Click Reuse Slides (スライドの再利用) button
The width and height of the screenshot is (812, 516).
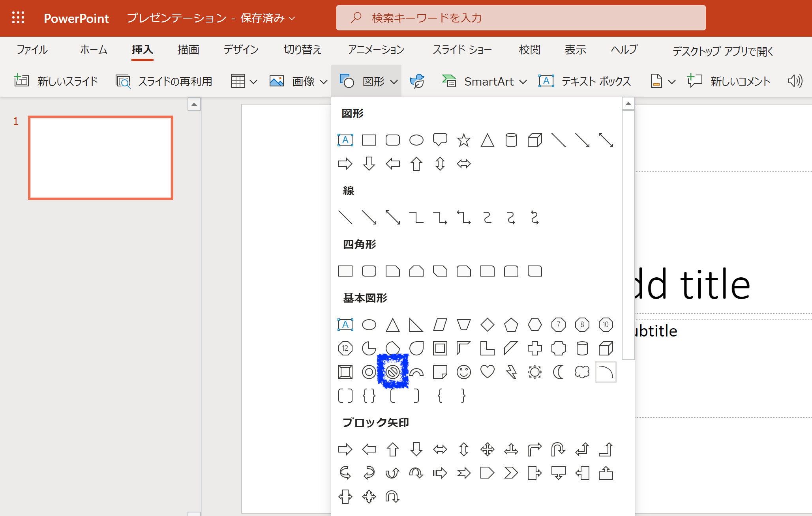(x=164, y=81)
